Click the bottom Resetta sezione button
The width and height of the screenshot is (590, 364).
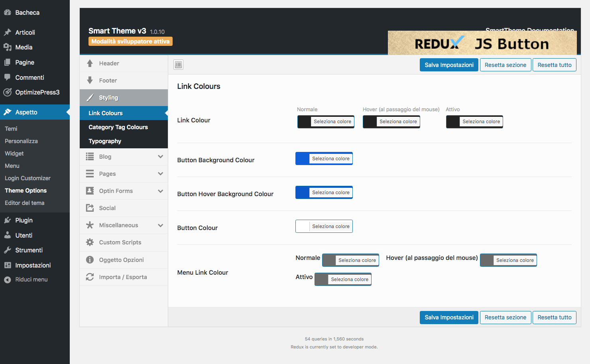pyautogui.click(x=505, y=317)
